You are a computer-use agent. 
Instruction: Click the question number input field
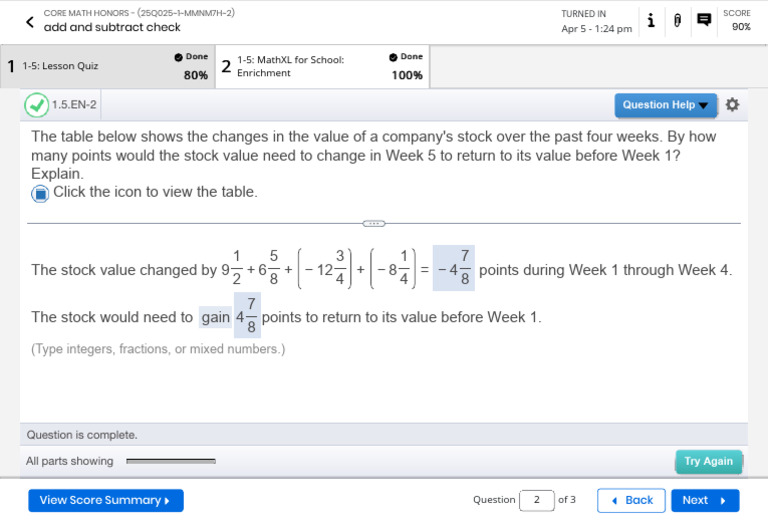click(x=537, y=500)
